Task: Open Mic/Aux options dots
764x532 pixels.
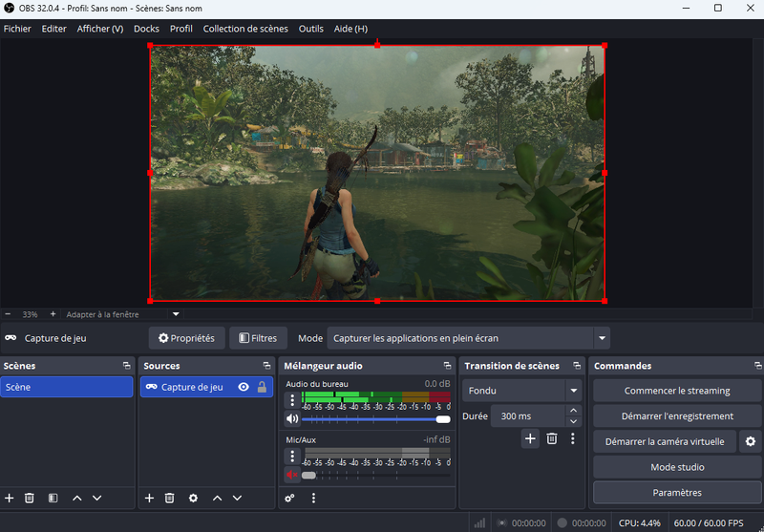Action: pos(292,456)
